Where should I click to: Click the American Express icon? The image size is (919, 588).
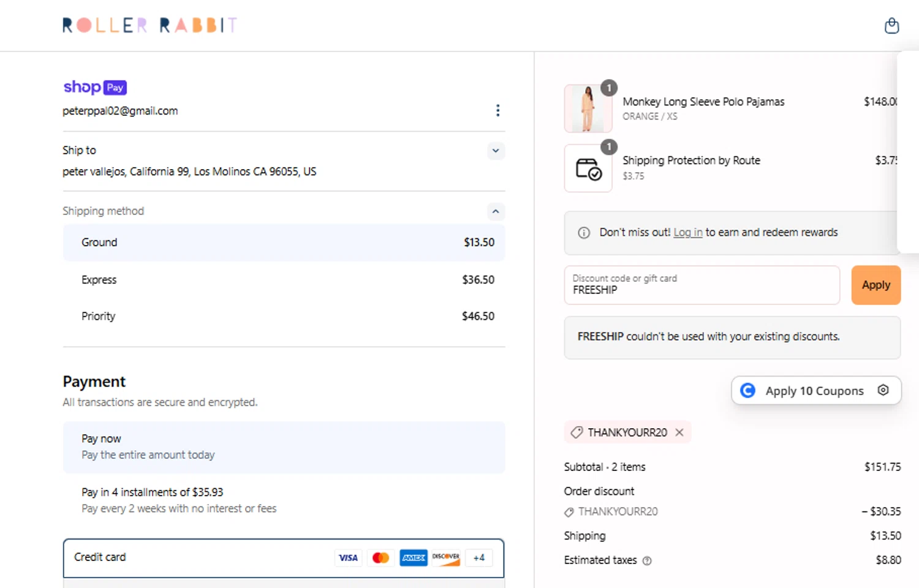click(x=414, y=558)
